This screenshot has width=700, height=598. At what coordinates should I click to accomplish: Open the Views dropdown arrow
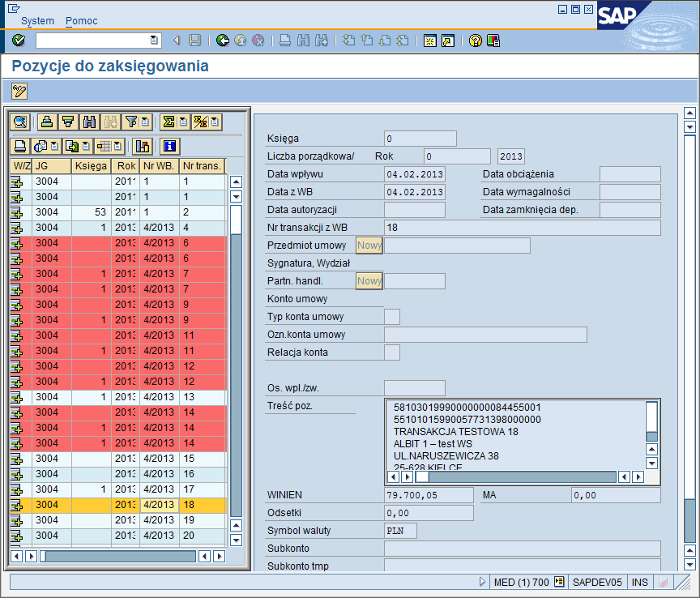(x=54, y=146)
